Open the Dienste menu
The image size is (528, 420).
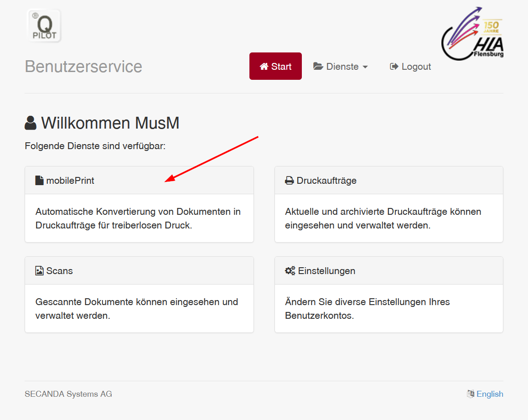tap(341, 66)
